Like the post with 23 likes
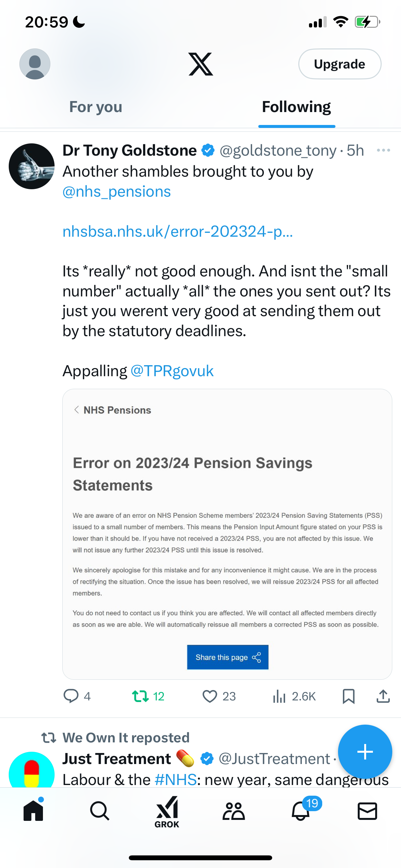 click(x=219, y=696)
